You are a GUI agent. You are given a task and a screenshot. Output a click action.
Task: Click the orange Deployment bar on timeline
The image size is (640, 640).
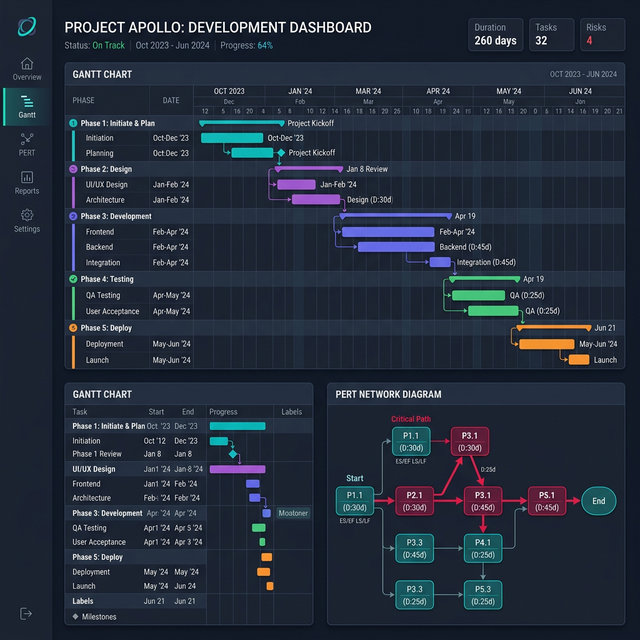[546, 344]
